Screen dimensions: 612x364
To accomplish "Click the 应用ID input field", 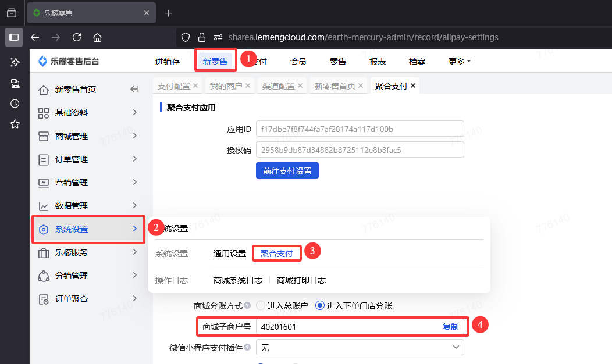I will [x=360, y=129].
